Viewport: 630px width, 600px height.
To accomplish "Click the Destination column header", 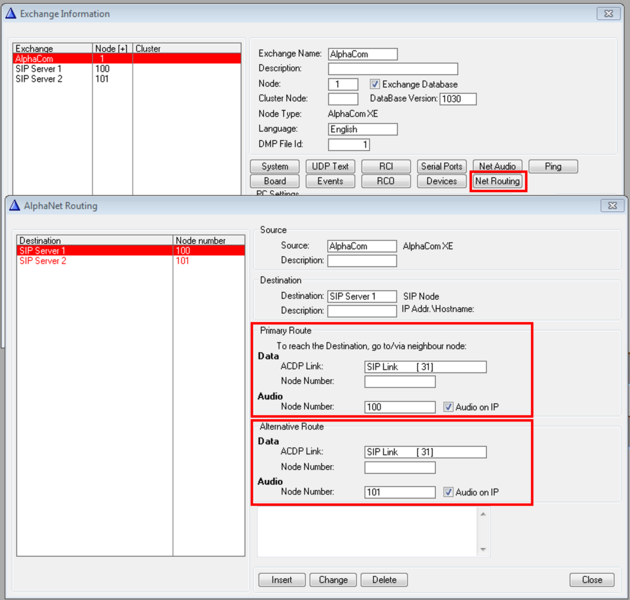I will click(95, 240).
